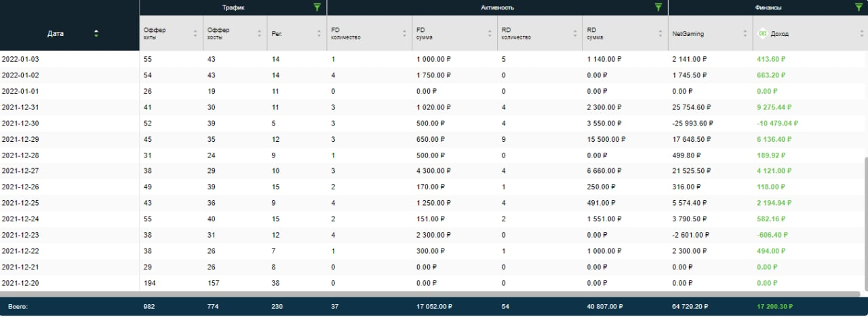Screen dimensions: 868x317
Task: Sort by Оффер хосты column arrows
Action: [260, 33]
